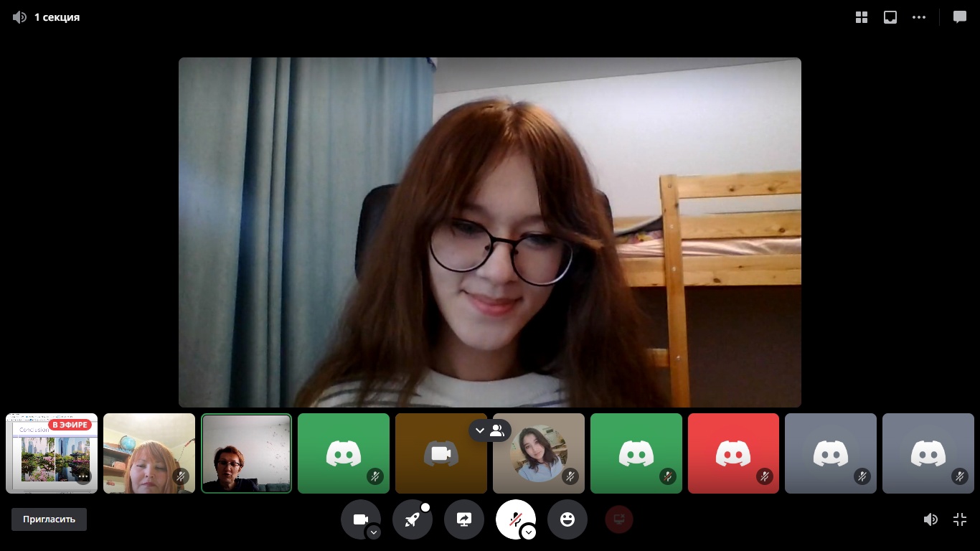This screenshot has width=980, height=551.
Task: Launch an activity with the rocket icon
Action: pyautogui.click(x=412, y=519)
